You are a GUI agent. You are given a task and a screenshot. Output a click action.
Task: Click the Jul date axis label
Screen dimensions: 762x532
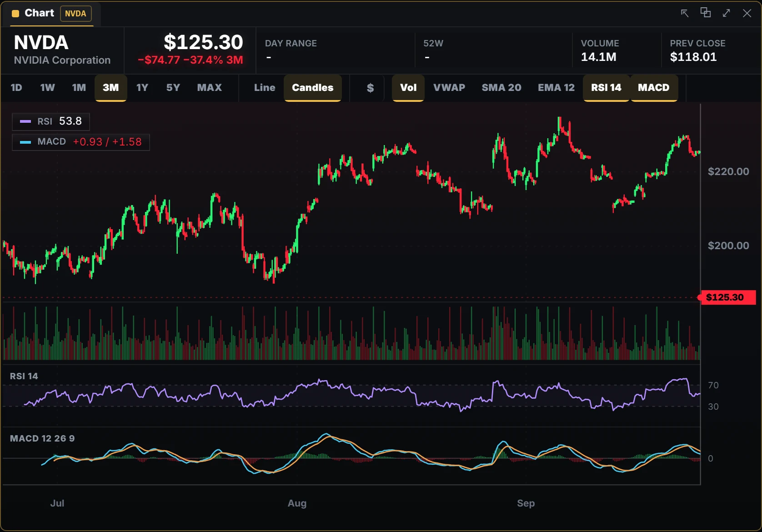click(x=57, y=503)
